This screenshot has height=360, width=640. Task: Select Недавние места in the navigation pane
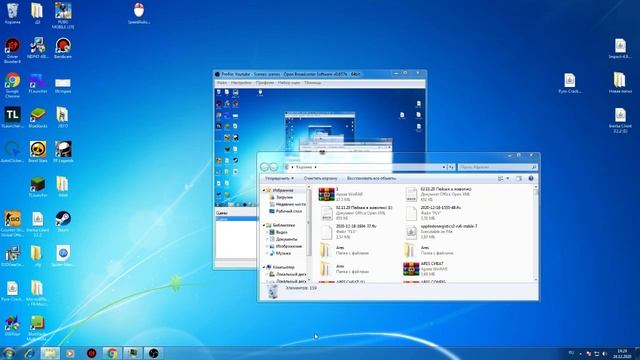291,204
